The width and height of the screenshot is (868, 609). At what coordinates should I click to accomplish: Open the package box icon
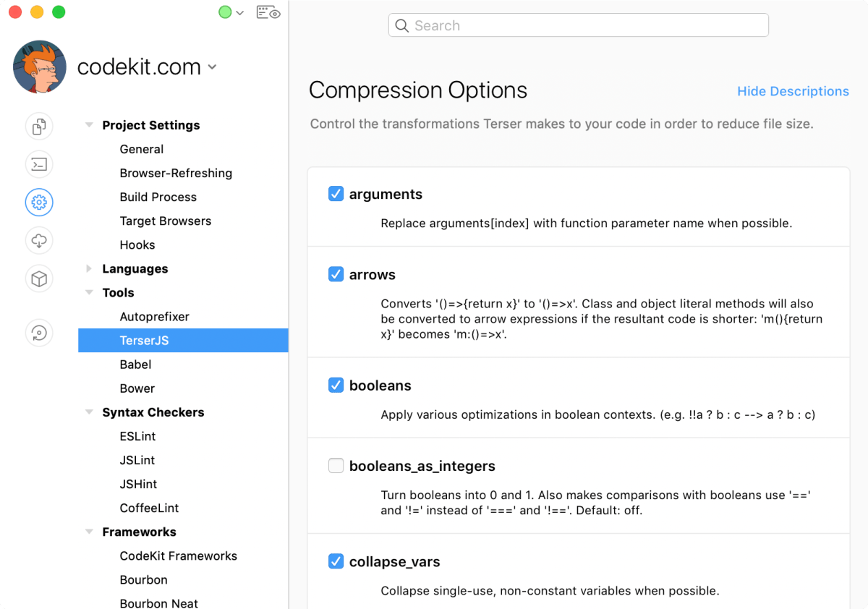(39, 278)
